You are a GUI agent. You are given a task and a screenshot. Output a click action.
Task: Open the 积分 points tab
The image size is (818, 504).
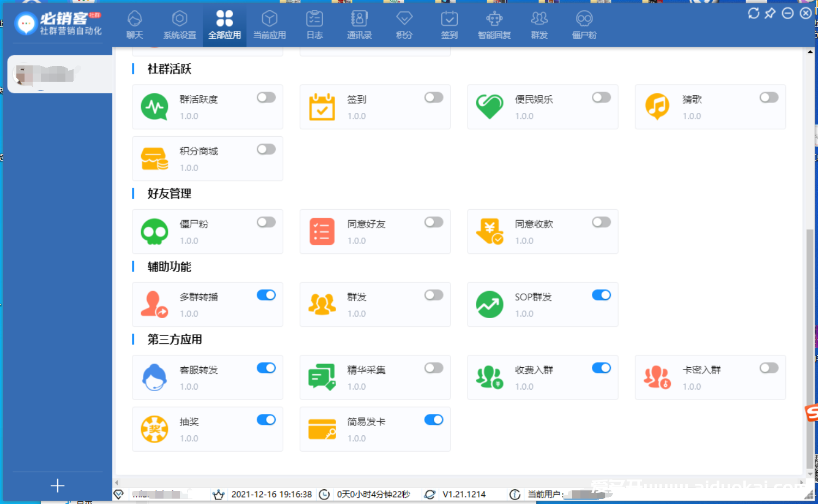(x=404, y=26)
